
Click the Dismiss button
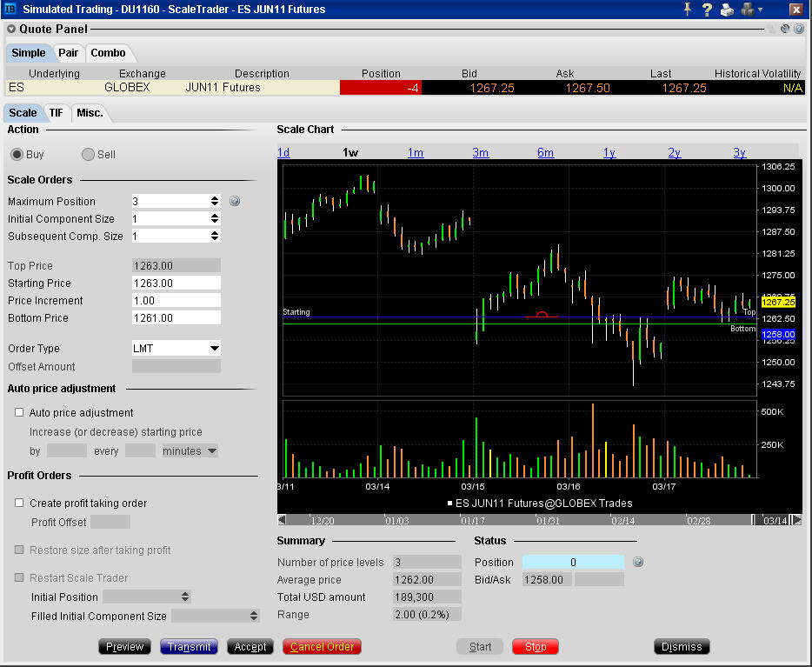682,647
